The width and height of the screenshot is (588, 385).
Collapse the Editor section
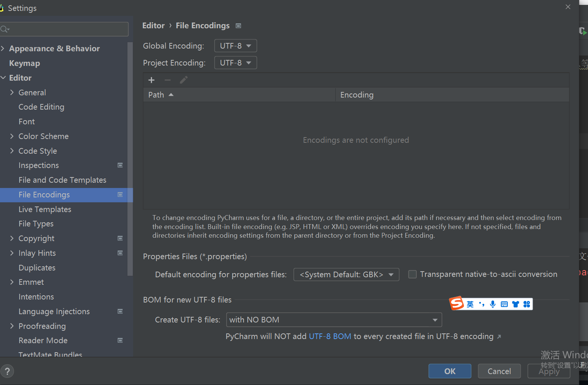(x=3, y=78)
